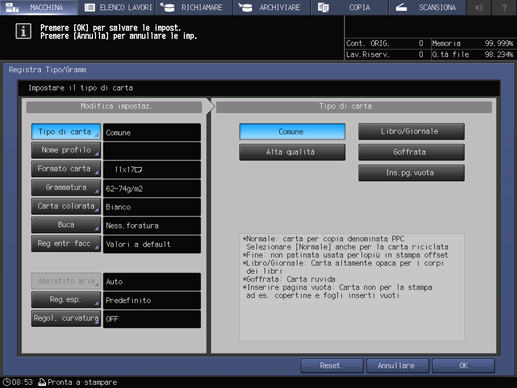Click the Q.tà file 98.234% indicator
The image size is (517, 388).
tap(473, 54)
